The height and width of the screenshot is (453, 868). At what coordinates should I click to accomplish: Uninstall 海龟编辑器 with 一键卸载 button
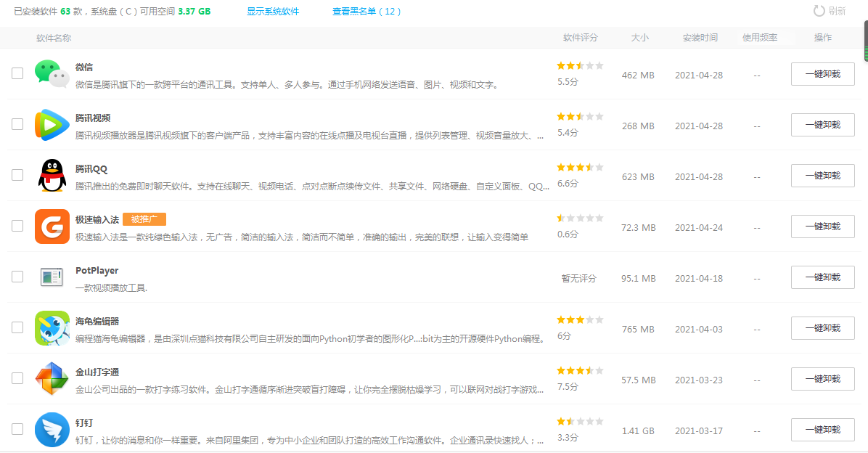822,328
